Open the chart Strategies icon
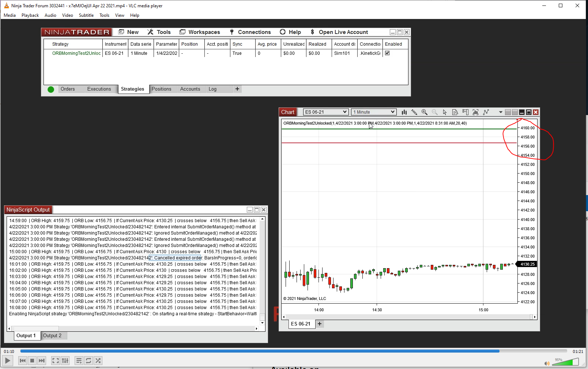Screen dimensions: 588x369 (486, 112)
